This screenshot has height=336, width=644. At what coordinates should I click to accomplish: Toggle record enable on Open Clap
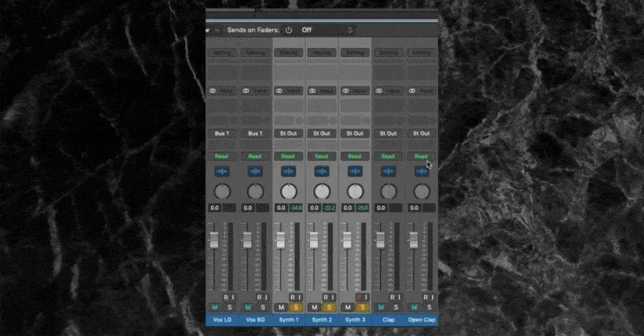pos(426,297)
